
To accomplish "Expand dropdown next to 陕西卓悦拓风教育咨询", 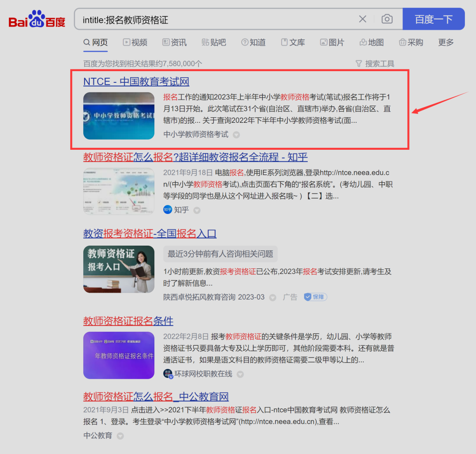I will coord(272,298).
